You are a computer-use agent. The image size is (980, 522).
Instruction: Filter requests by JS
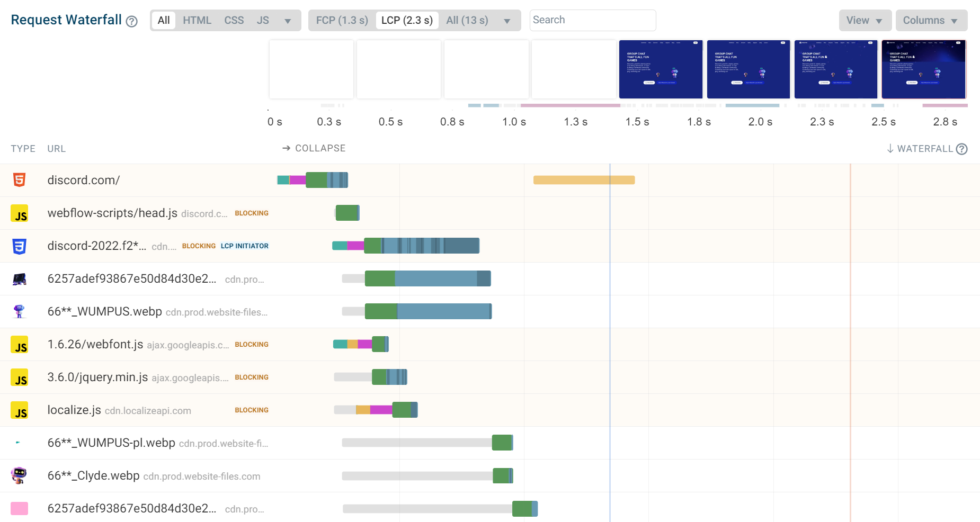pyautogui.click(x=263, y=20)
